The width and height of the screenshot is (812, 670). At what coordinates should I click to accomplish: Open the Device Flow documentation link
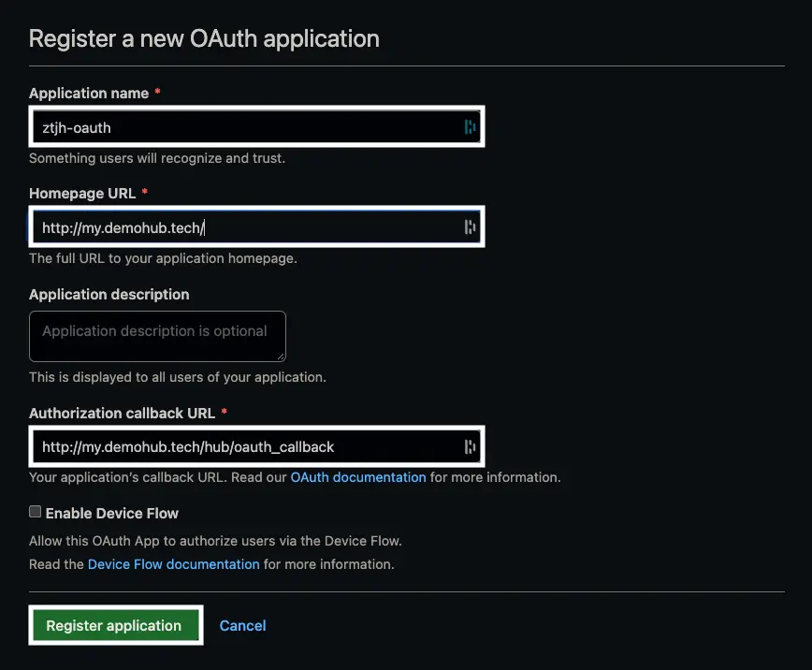[173, 564]
